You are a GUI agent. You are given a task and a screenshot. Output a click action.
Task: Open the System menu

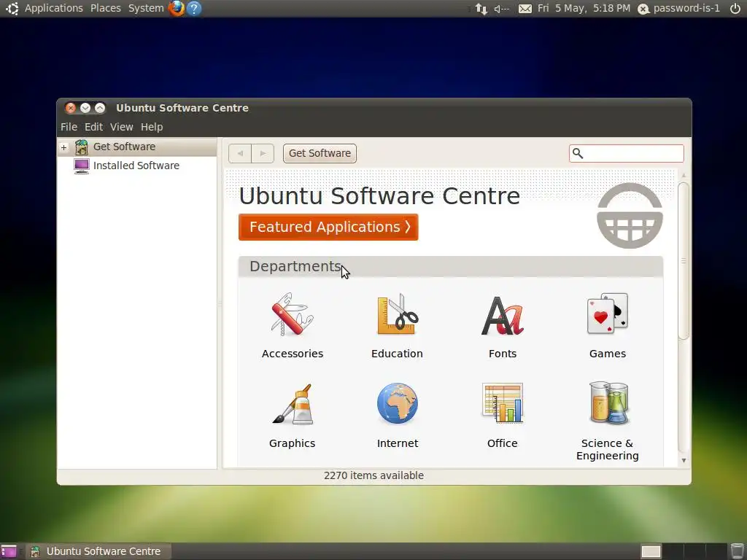click(146, 8)
